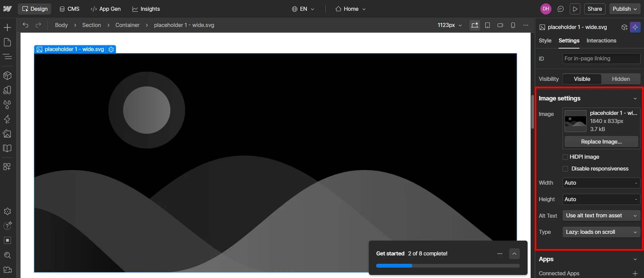Open the DH account avatar

point(546,9)
